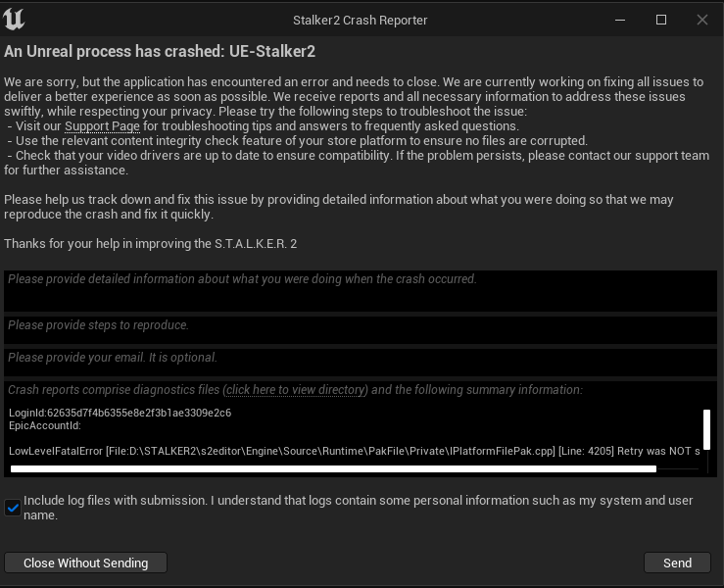Screen dimensions: 724x588
Task: Click the EpicAccountId line in summary
Action: coord(44,425)
